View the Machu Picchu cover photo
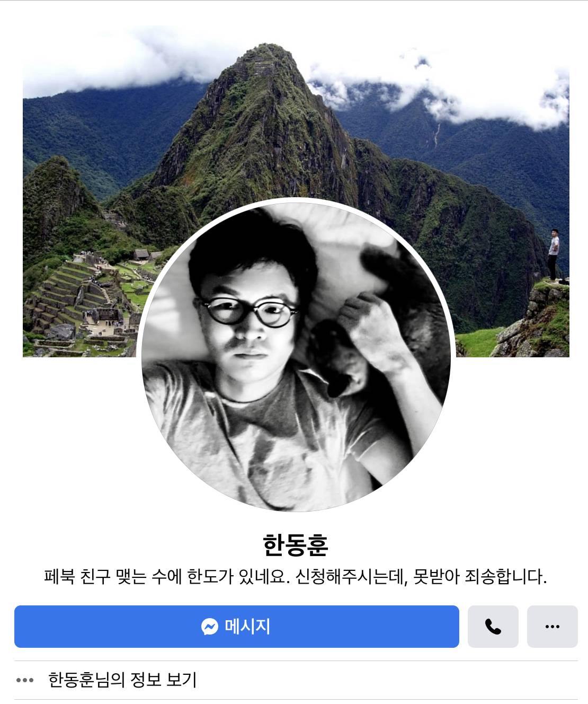The height and width of the screenshot is (704, 588). coord(296,191)
